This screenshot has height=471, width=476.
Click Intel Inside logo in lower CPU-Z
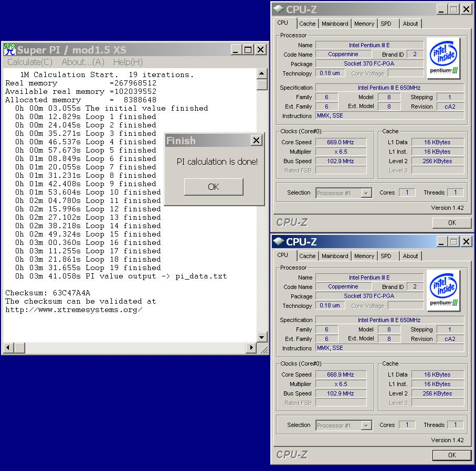443,290
